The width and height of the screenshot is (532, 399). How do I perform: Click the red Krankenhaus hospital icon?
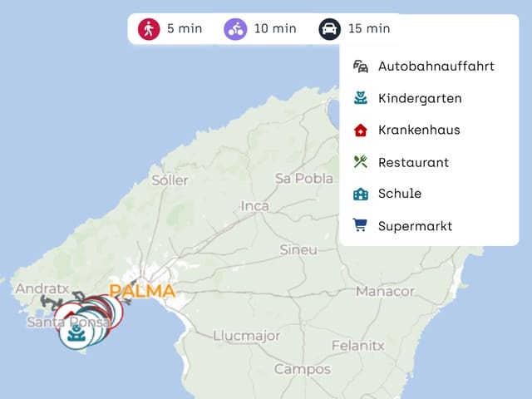tap(360, 130)
